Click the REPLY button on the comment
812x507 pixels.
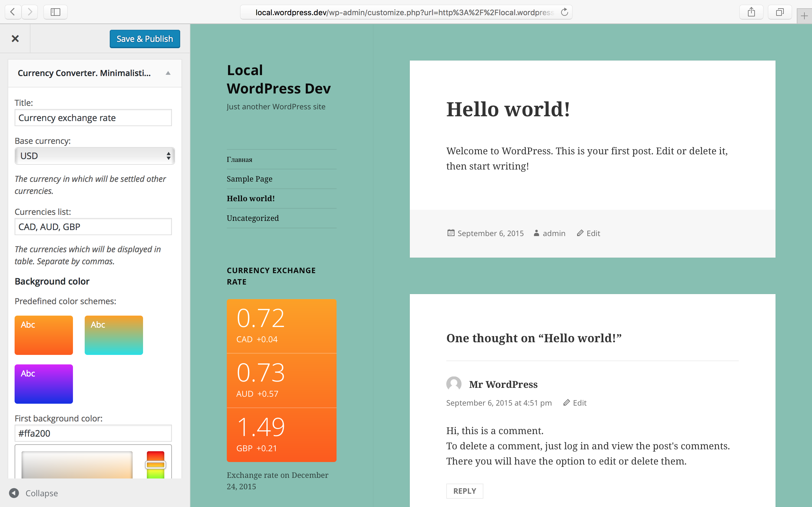point(464,491)
